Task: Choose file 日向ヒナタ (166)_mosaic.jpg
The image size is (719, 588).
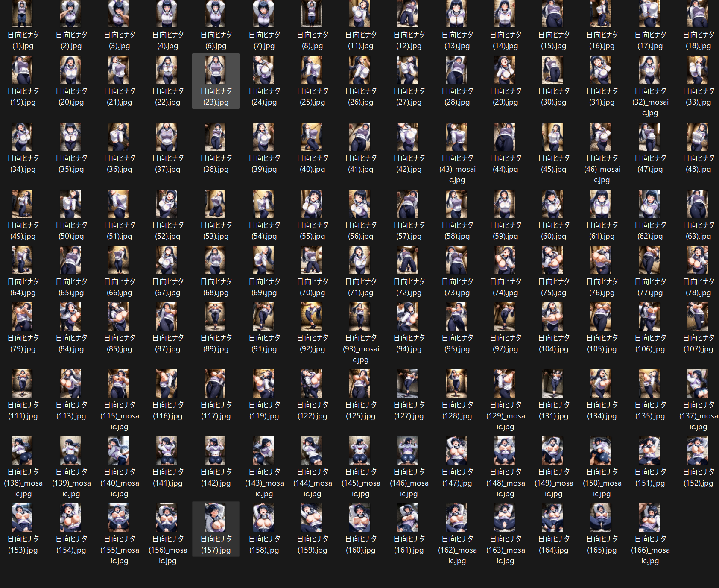Action: click(x=650, y=535)
